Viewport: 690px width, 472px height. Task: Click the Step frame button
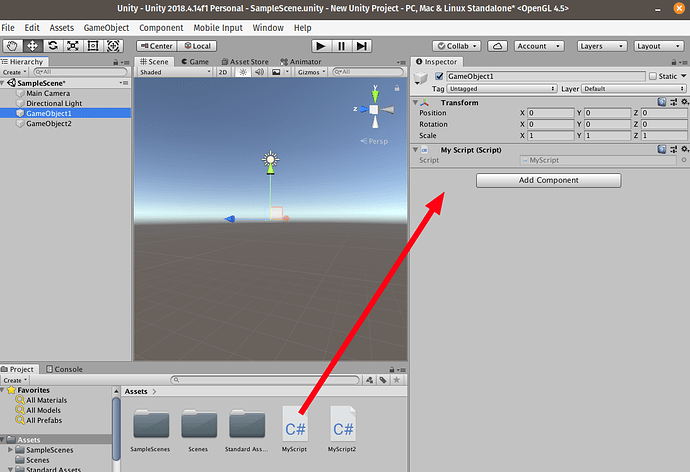(362, 46)
